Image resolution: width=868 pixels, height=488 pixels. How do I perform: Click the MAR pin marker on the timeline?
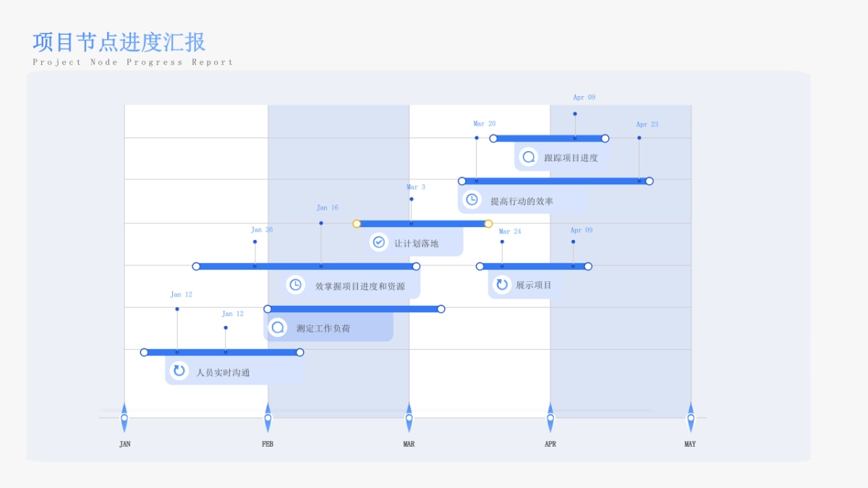coord(409,418)
